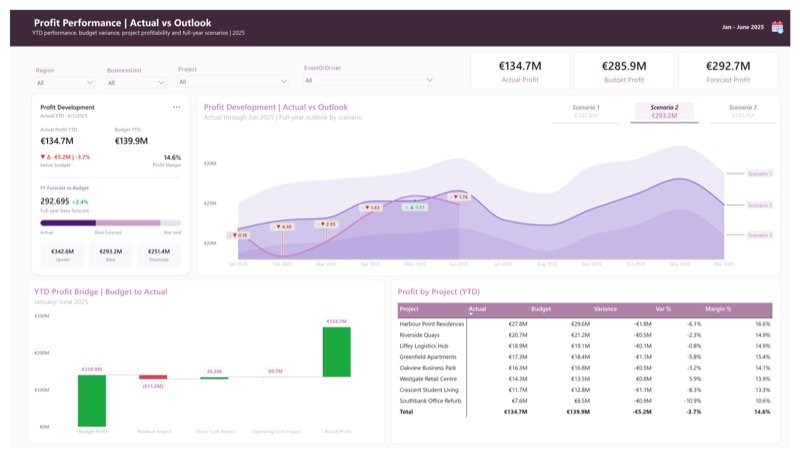
Task: Click the Jun variance marker 1.76
Action: [x=459, y=196]
